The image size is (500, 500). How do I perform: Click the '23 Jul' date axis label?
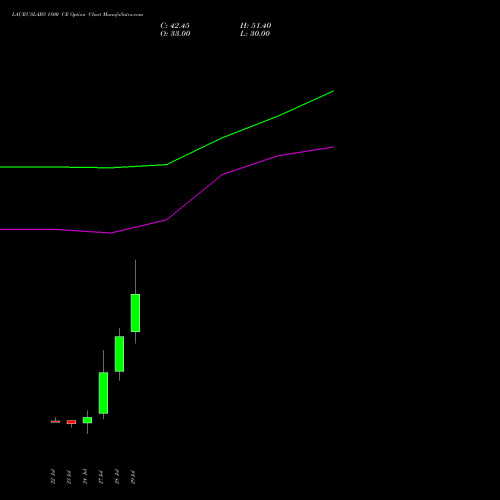pos(69,477)
